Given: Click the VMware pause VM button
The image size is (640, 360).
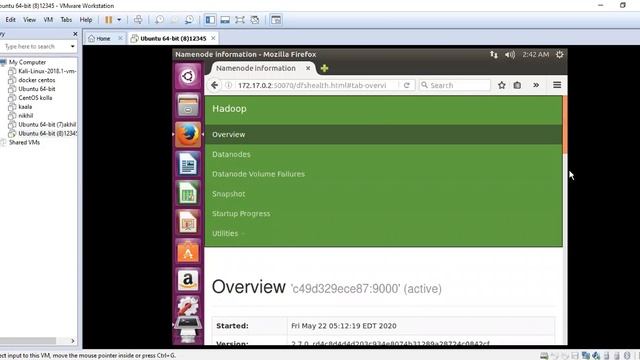Looking at the screenshot, I should 108,20.
